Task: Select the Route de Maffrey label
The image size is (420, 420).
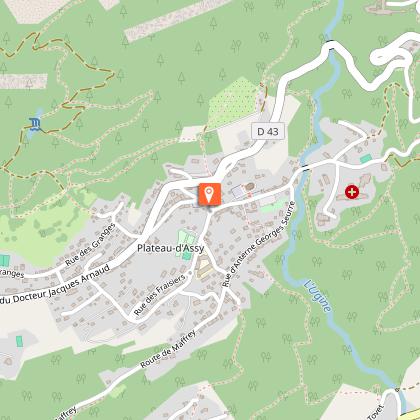Action: click(168, 349)
